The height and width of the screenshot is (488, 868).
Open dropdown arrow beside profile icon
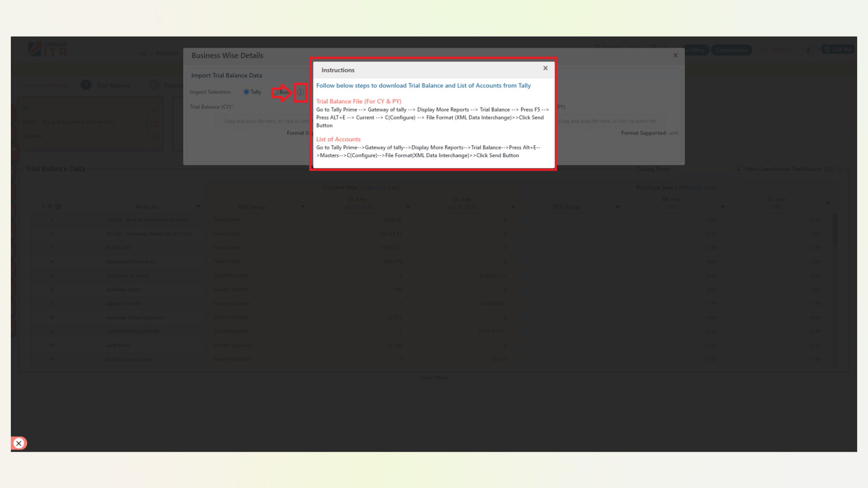click(818, 49)
